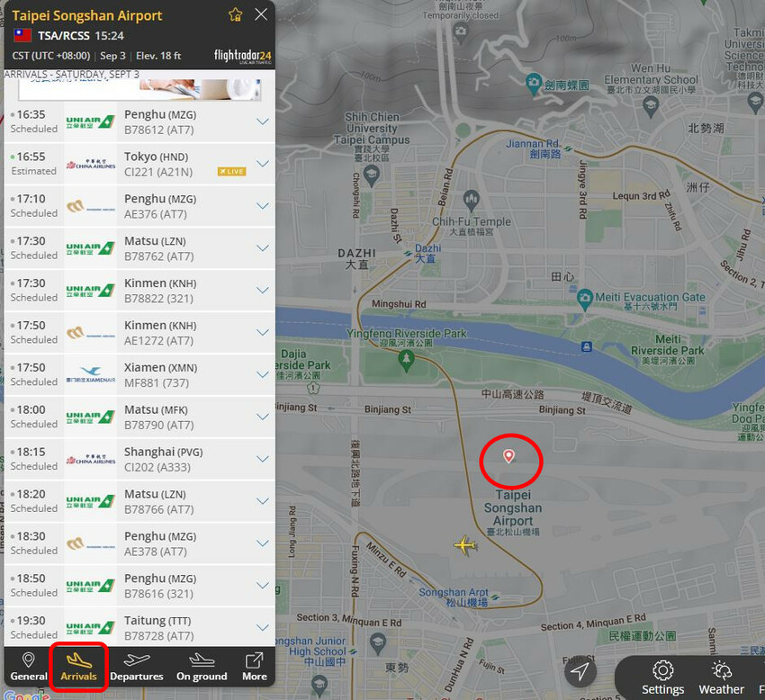Click the yellow airplane on the map
The height and width of the screenshot is (700, 765).
pos(464,544)
